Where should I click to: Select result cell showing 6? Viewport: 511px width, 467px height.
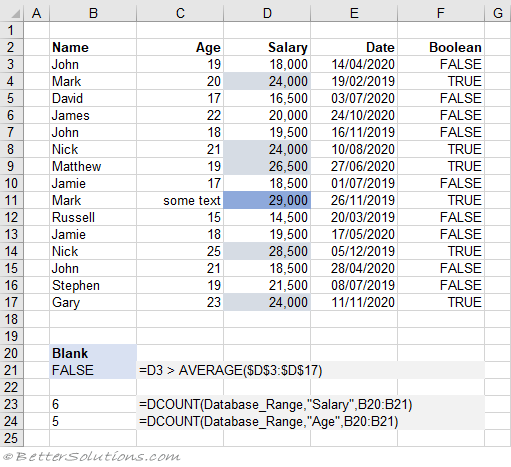coord(93,404)
